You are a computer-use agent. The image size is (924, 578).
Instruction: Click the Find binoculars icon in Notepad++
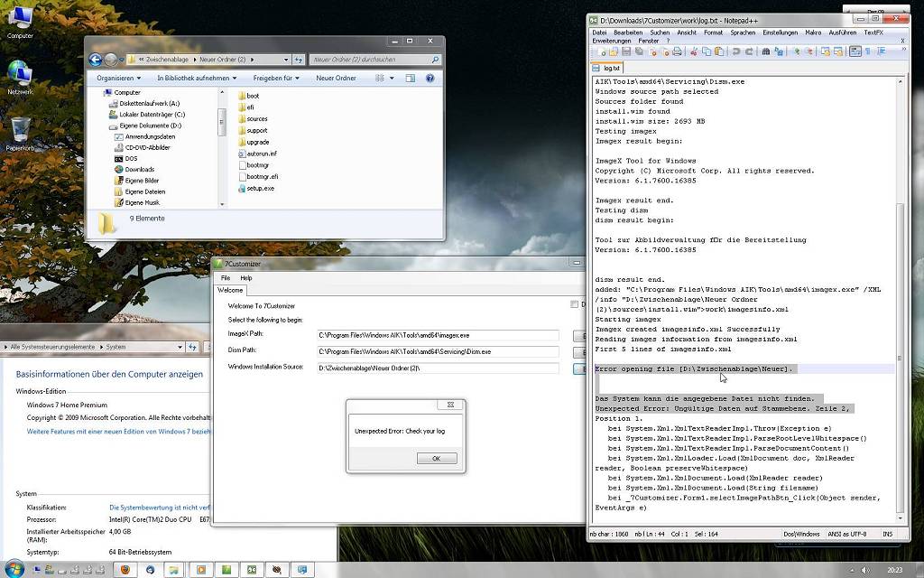(766, 51)
